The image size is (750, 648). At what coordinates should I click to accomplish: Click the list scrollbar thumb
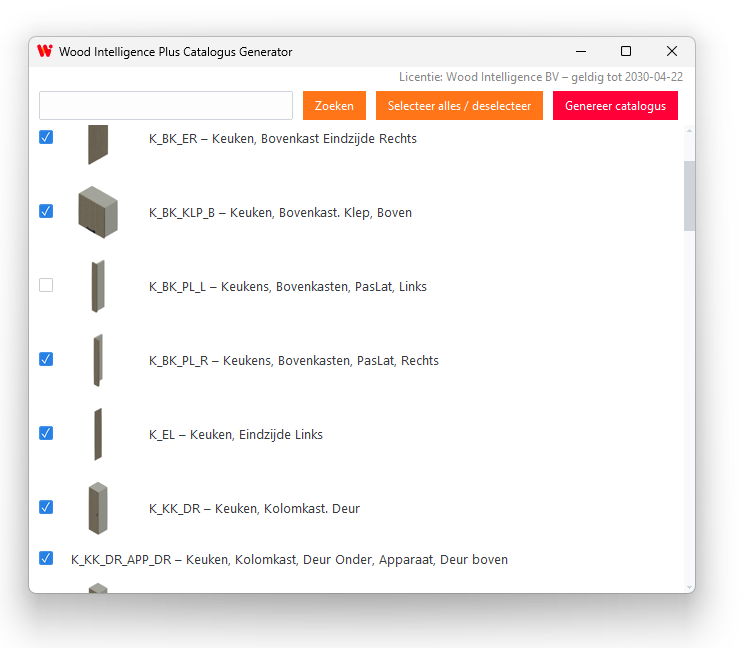click(689, 196)
